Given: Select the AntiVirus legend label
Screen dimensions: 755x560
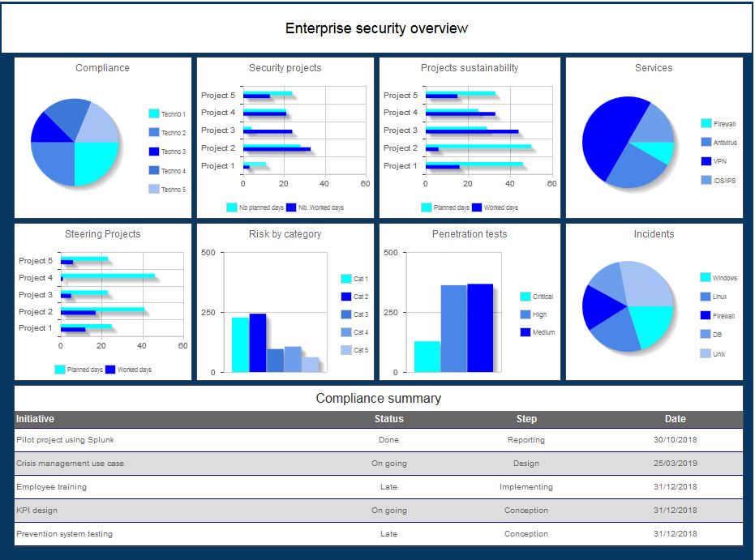Looking at the screenshot, I should [x=725, y=143].
